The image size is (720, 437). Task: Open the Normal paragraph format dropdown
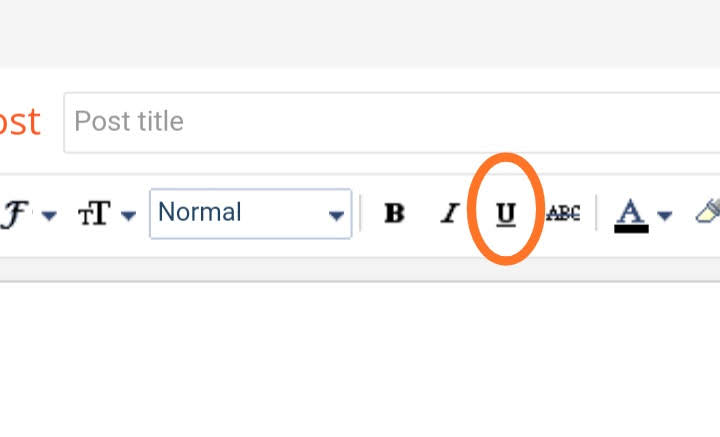(x=250, y=213)
